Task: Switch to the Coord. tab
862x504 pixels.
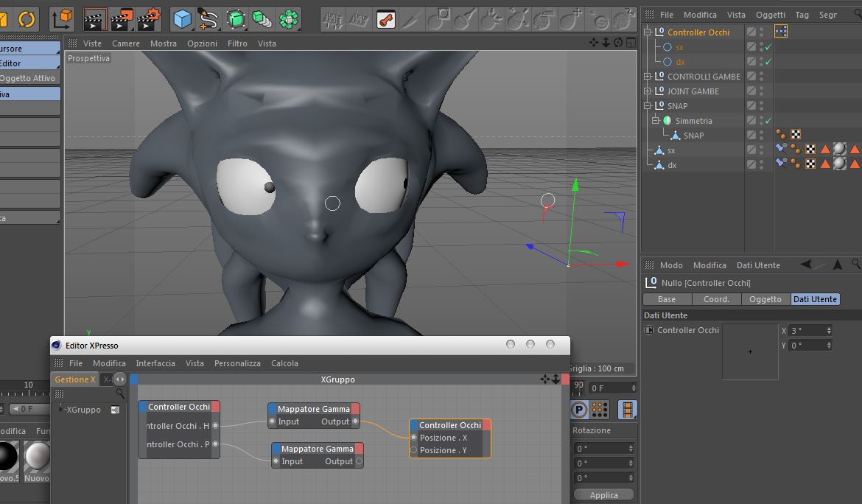Action: click(x=716, y=299)
